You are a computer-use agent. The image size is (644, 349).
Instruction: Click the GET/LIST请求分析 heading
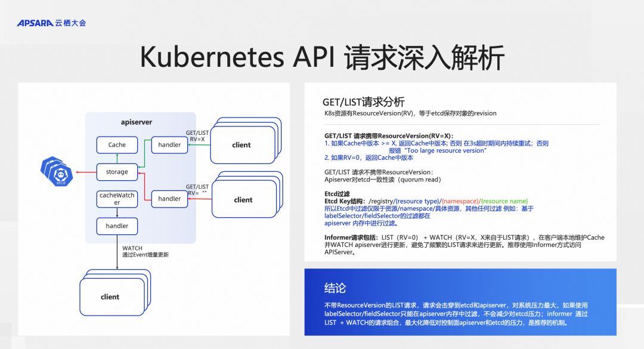coord(364,102)
